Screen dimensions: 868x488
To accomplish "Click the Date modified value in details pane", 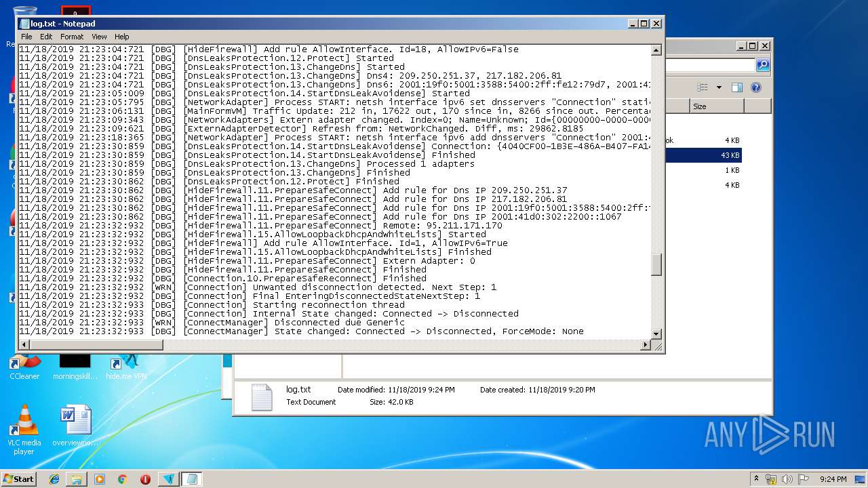I will (x=421, y=390).
